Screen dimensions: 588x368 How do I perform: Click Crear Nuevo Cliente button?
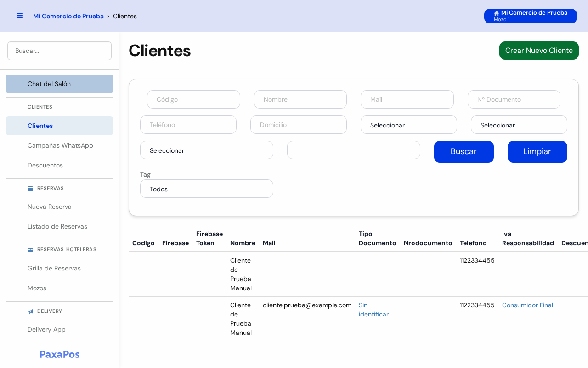point(539,51)
